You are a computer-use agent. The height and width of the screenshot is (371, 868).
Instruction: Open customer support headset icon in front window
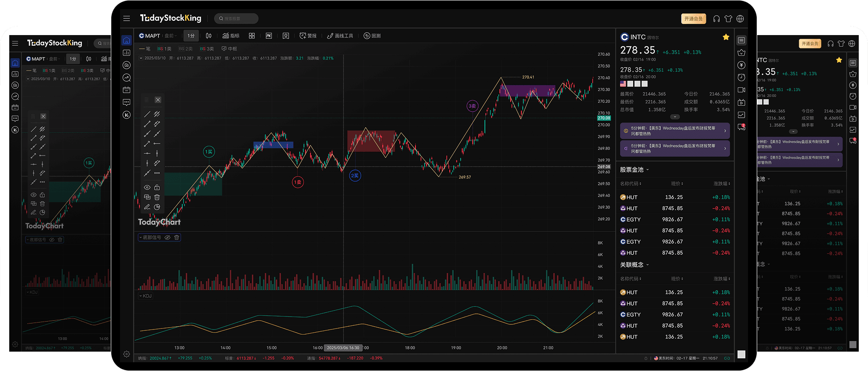(717, 18)
